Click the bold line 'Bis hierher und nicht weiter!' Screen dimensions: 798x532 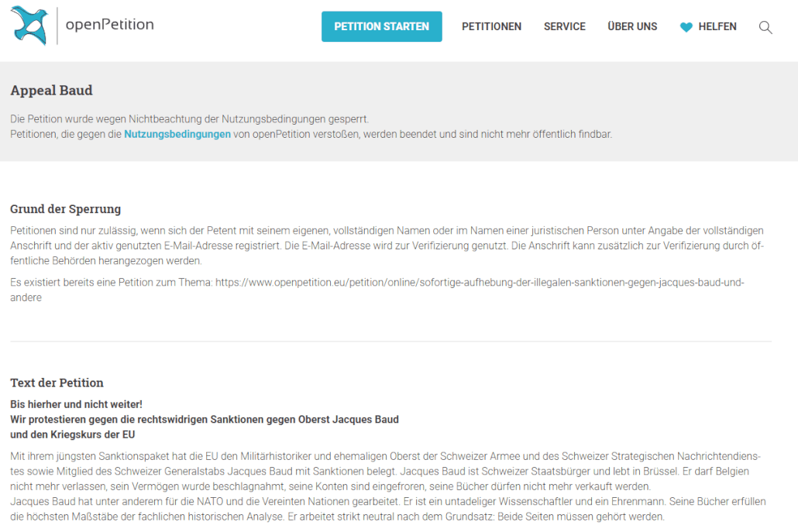point(76,404)
